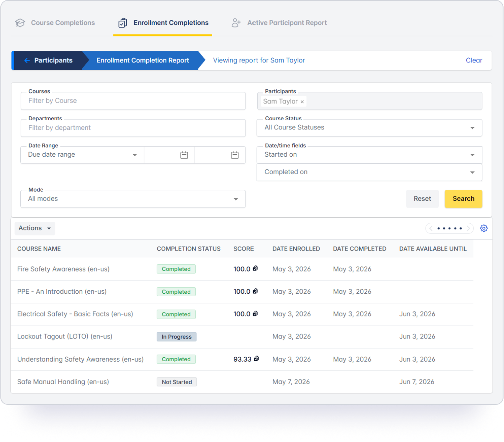Click the Reset button
The image size is (504, 442).
coord(422,199)
